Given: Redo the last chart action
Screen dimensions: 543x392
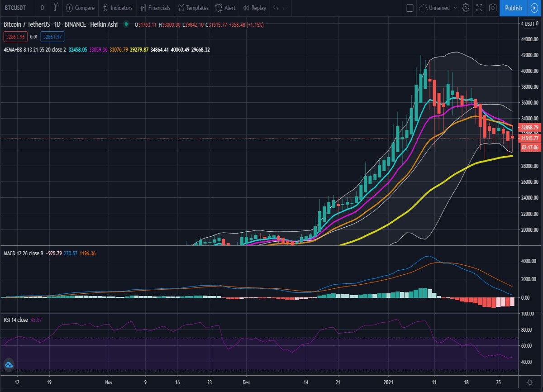Looking at the screenshot, I should point(286,8).
